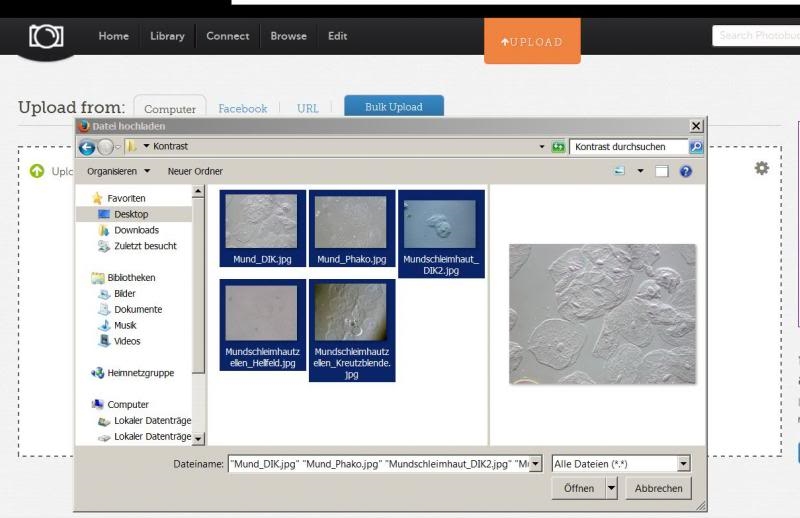The height and width of the screenshot is (518, 800).
Task: Open the Library menu item
Action: 167,36
